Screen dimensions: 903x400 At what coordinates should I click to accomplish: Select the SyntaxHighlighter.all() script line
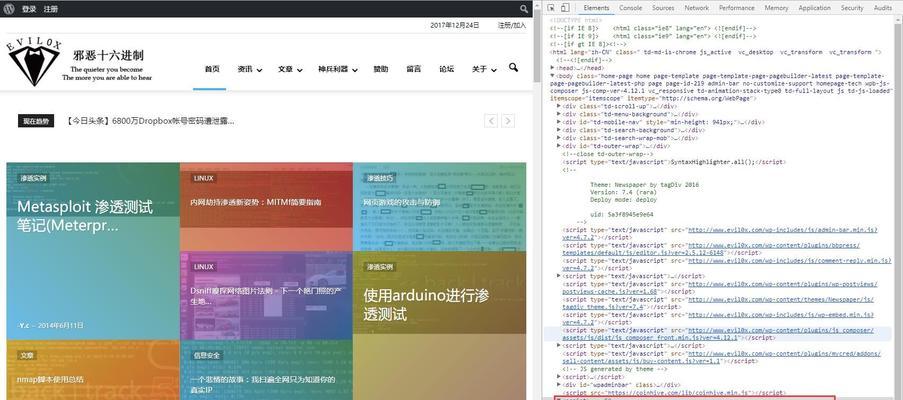(673, 162)
